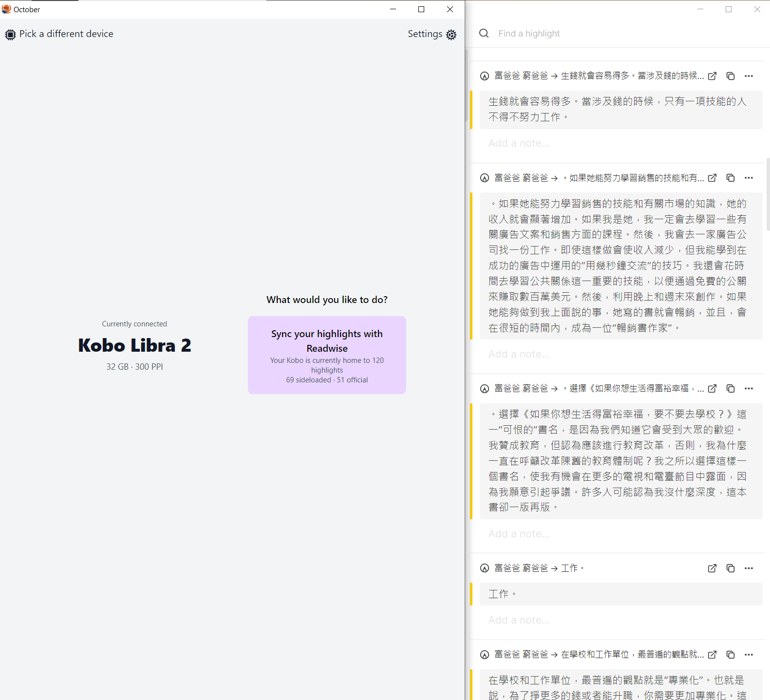
Task: Click the Pick a different device chip icon
Action: click(x=10, y=35)
